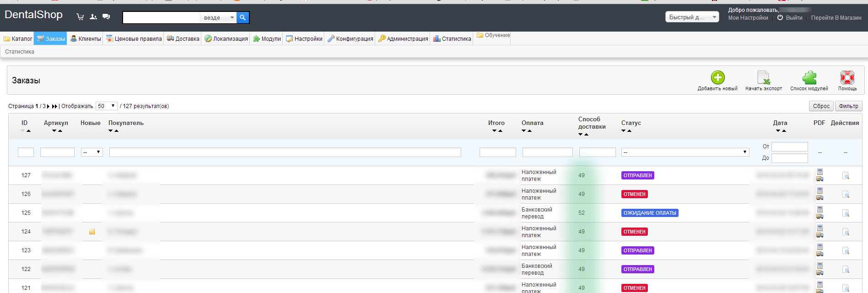Open the Обучение menu tab

[x=493, y=35]
